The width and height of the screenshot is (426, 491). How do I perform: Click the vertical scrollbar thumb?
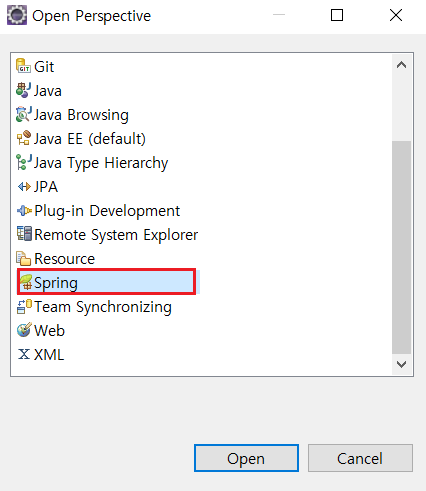pyautogui.click(x=401, y=247)
